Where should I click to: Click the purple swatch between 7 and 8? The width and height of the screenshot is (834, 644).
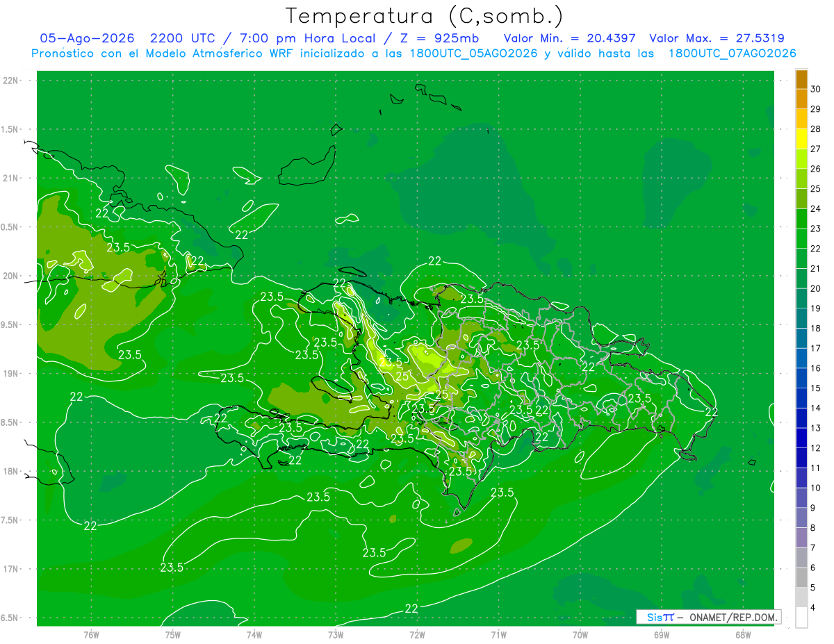(801, 538)
